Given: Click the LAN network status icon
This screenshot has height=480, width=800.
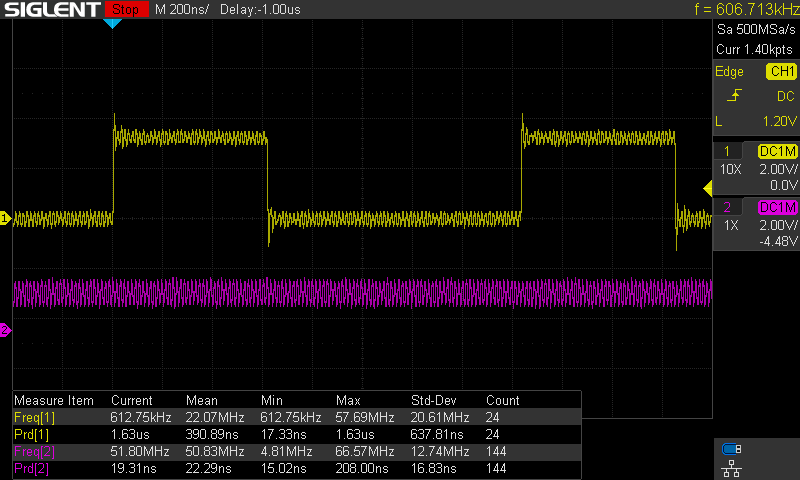Looking at the screenshot, I should pos(731,468).
